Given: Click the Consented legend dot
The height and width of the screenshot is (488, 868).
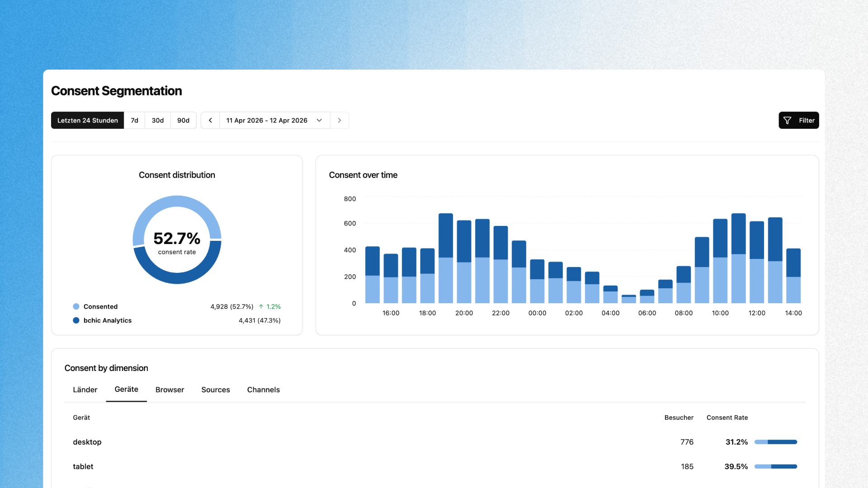Looking at the screenshot, I should coord(75,306).
